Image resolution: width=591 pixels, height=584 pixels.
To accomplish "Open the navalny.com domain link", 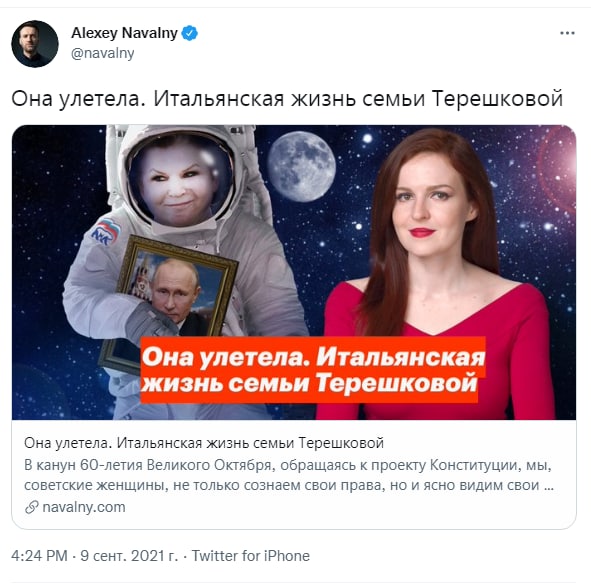I will [84, 507].
